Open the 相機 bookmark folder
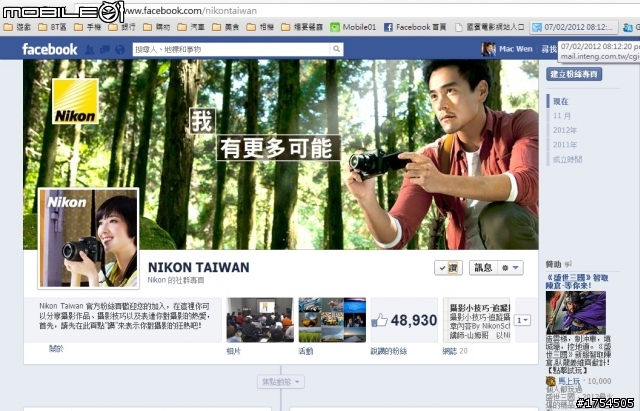 (261, 27)
